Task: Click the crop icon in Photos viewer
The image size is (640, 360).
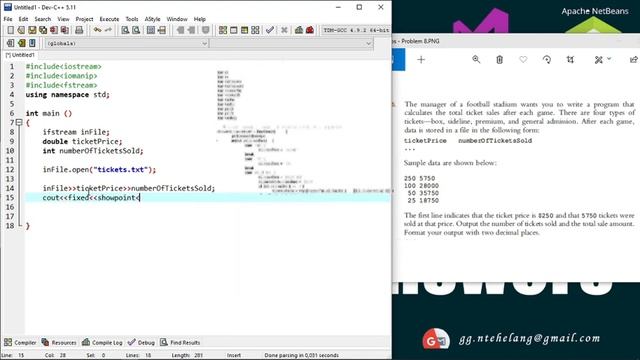Action: pyautogui.click(x=570, y=60)
